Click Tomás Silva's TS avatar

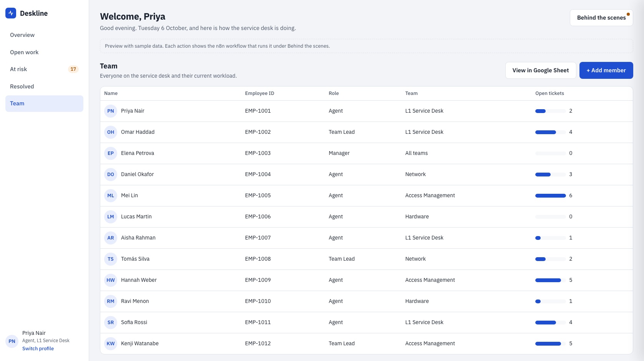click(x=111, y=259)
